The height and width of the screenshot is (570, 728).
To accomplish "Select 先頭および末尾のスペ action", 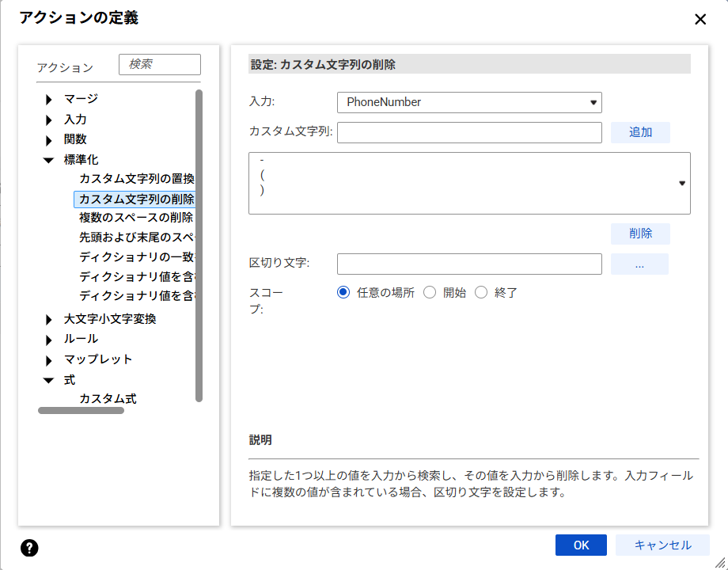I will coord(136,237).
